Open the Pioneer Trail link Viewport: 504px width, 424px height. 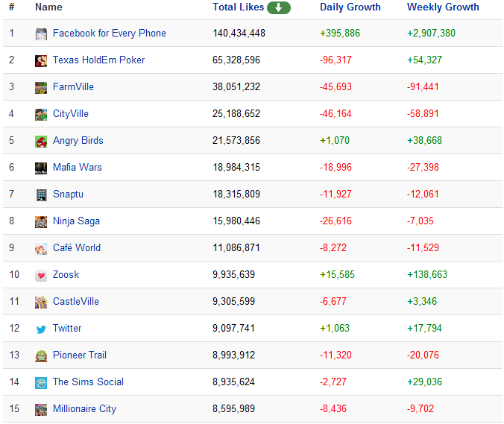[x=79, y=355]
